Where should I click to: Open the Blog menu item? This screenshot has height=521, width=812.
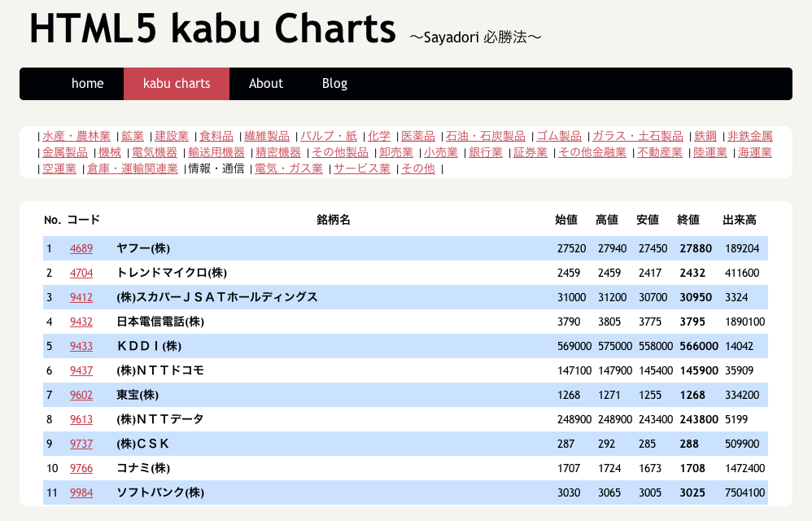[x=334, y=83]
